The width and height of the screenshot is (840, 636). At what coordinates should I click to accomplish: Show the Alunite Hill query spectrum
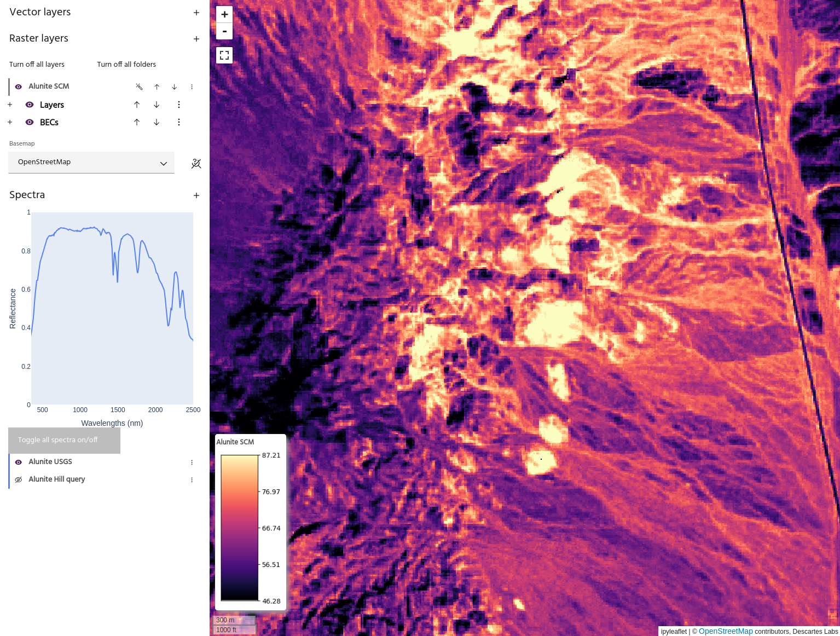pos(19,479)
